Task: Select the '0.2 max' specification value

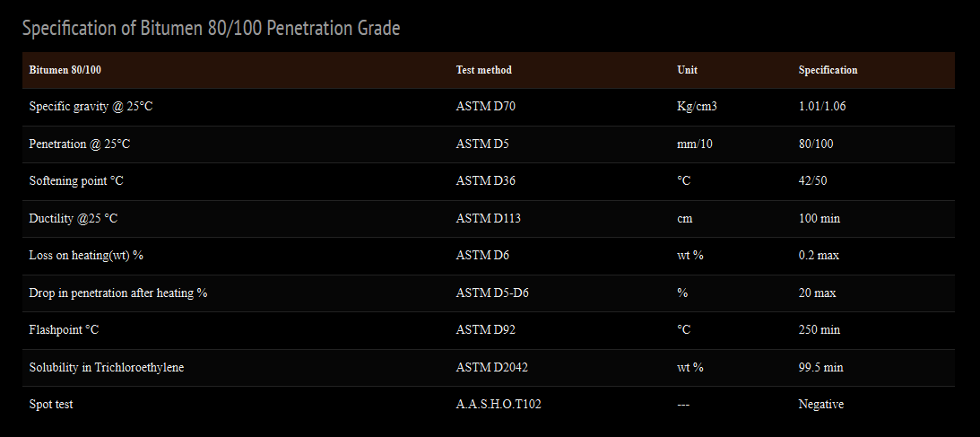Action: click(819, 256)
